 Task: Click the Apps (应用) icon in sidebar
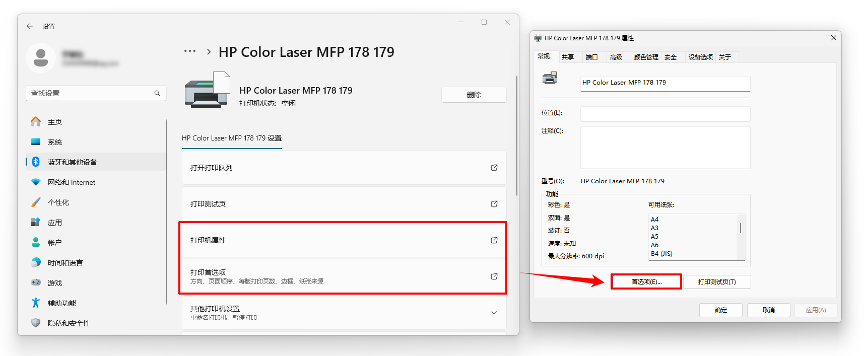(36, 223)
